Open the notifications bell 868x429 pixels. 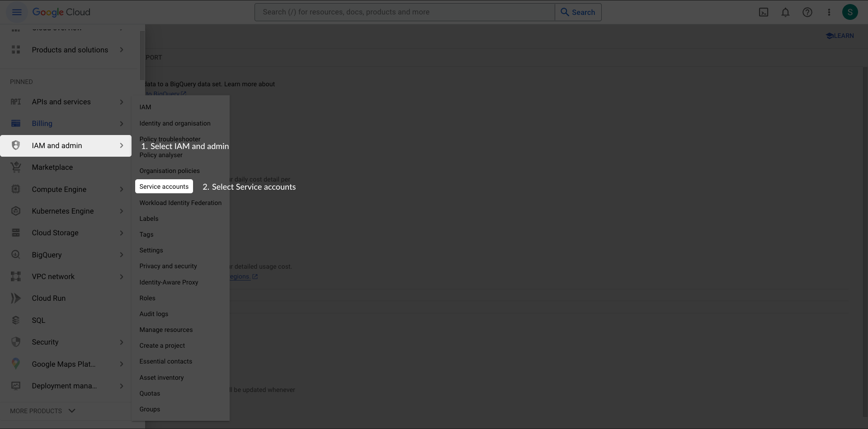pyautogui.click(x=785, y=12)
